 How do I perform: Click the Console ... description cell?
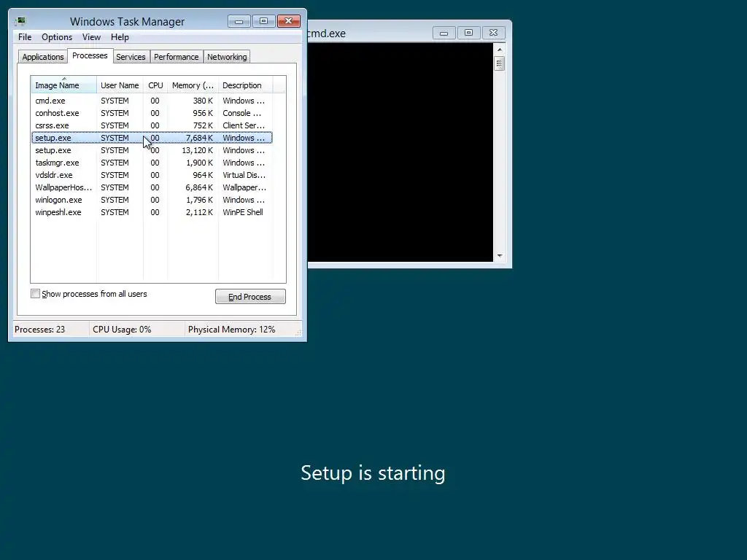coord(241,113)
